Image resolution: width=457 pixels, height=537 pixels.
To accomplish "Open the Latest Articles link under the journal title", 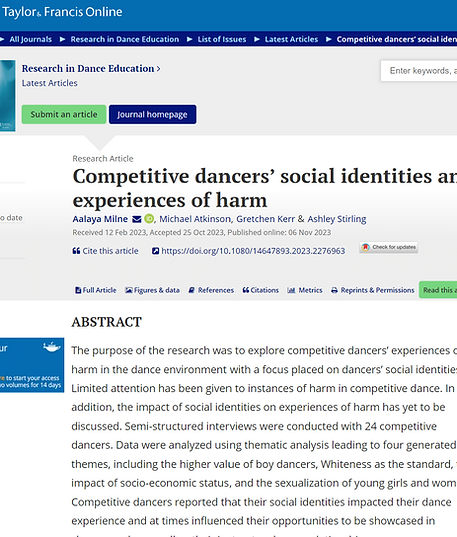I will point(50,83).
